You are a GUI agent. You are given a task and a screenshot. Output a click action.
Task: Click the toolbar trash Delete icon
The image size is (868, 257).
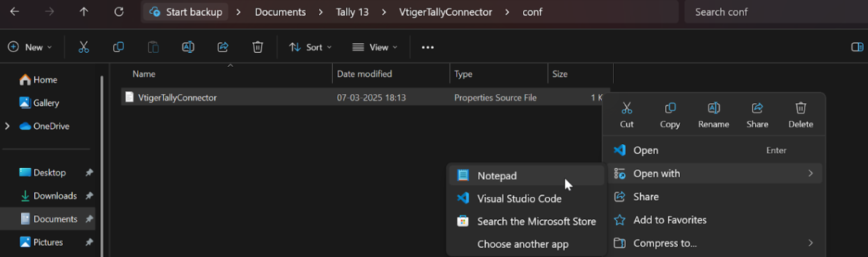[258, 47]
